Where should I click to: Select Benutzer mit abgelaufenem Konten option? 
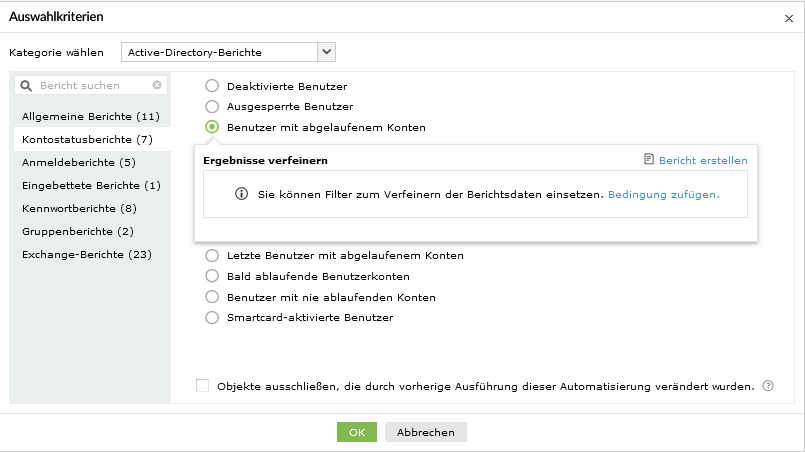click(x=212, y=127)
